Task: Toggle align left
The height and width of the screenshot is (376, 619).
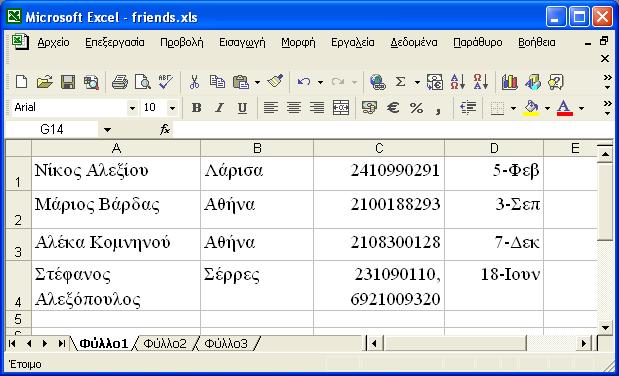Action: [271, 107]
